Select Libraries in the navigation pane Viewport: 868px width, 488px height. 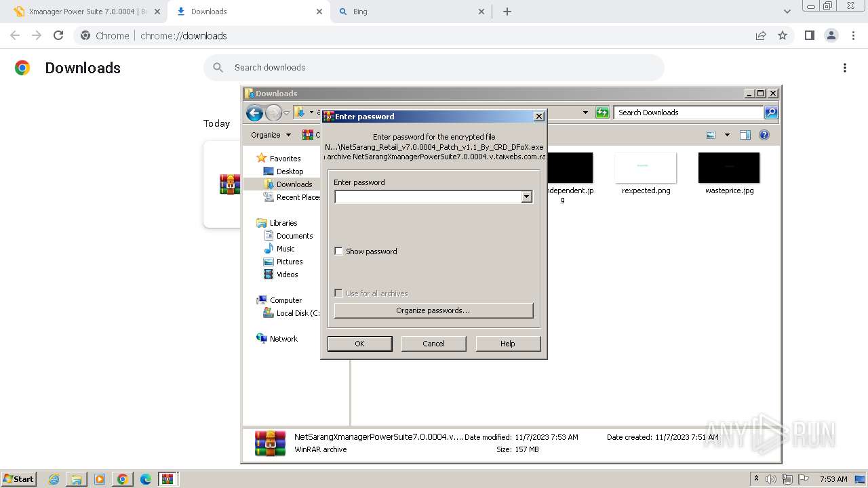[283, 223]
